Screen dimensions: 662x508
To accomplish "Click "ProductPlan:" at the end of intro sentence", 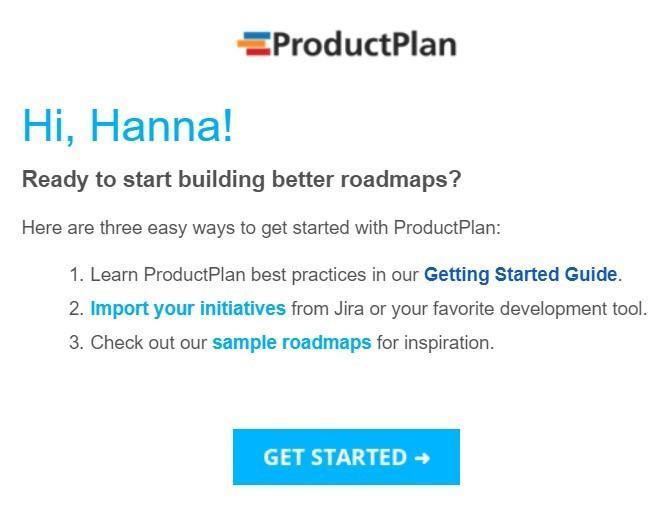I will click(447, 227).
